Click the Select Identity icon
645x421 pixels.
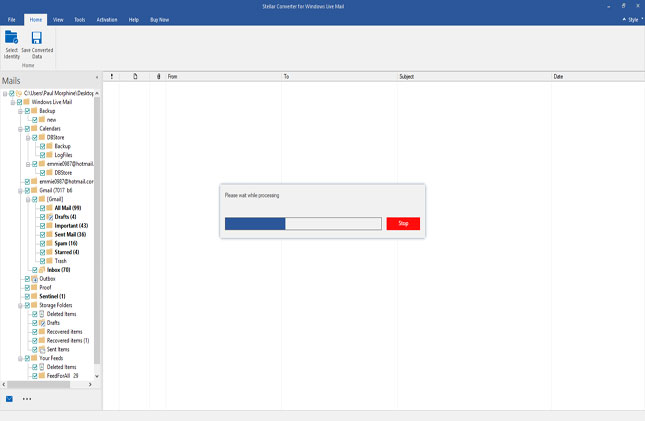pyautogui.click(x=12, y=38)
